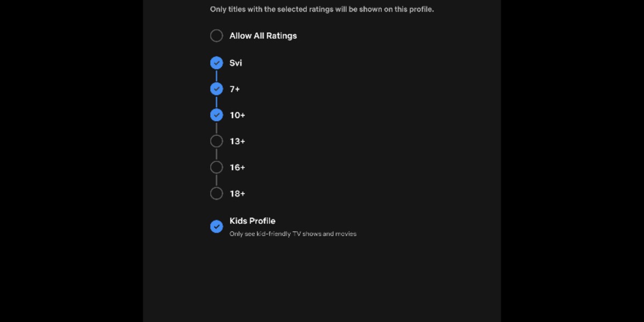Click the "Svi" rating label text
The height and width of the screenshot is (322, 644).
[x=236, y=63]
